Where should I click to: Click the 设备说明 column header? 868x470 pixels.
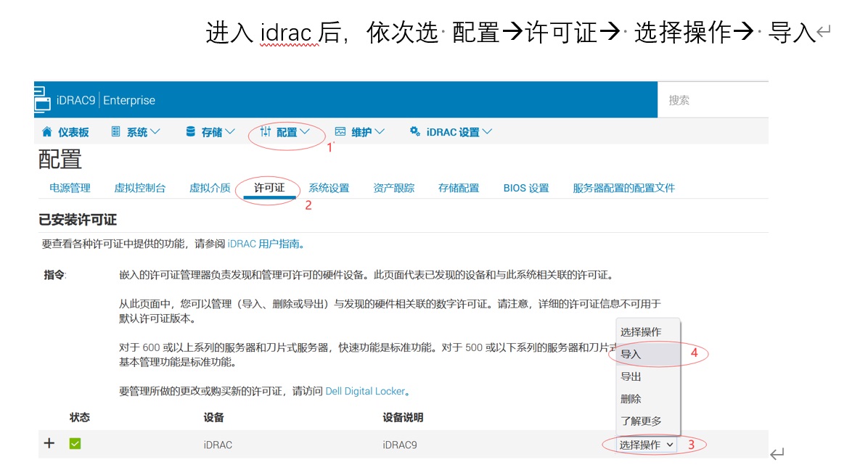pyautogui.click(x=403, y=418)
